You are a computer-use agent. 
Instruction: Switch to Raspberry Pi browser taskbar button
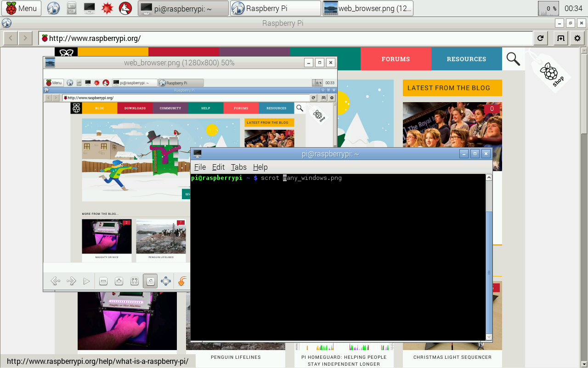coord(276,8)
